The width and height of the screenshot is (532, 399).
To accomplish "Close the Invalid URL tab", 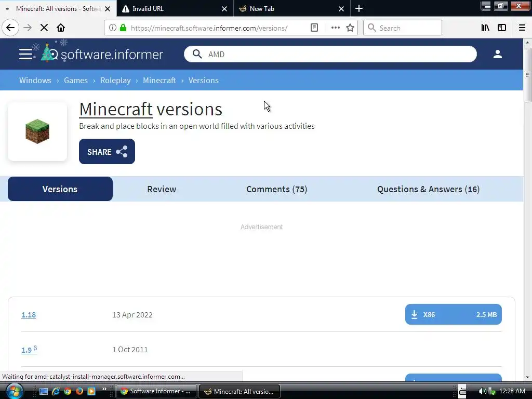I will [224, 9].
